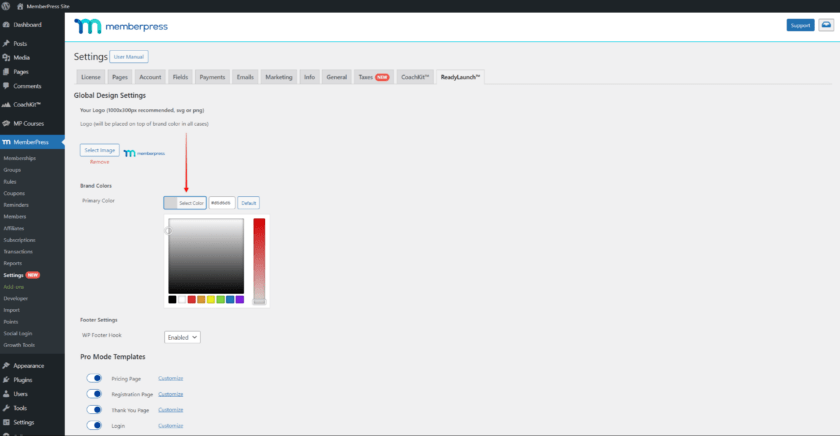Click the WordPress logo icon in admin bar
The image size is (840, 436).
pyautogui.click(x=6, y=6)
